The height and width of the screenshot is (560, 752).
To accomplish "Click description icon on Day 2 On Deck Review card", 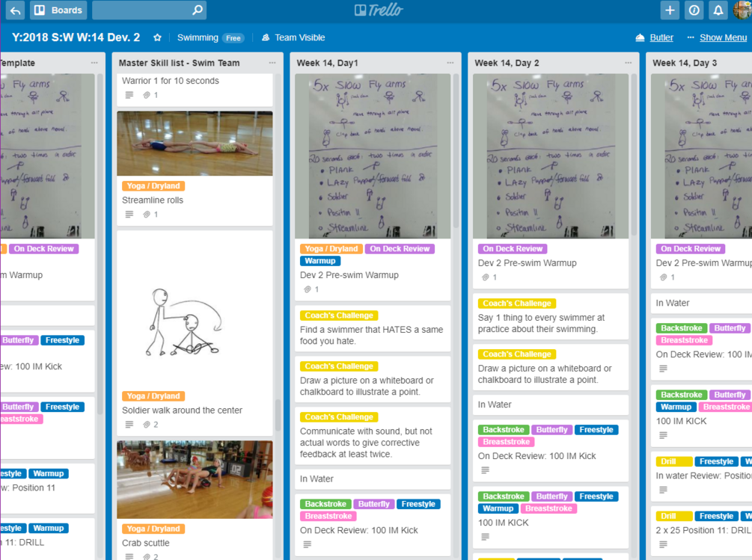I will tap(486, 470).
